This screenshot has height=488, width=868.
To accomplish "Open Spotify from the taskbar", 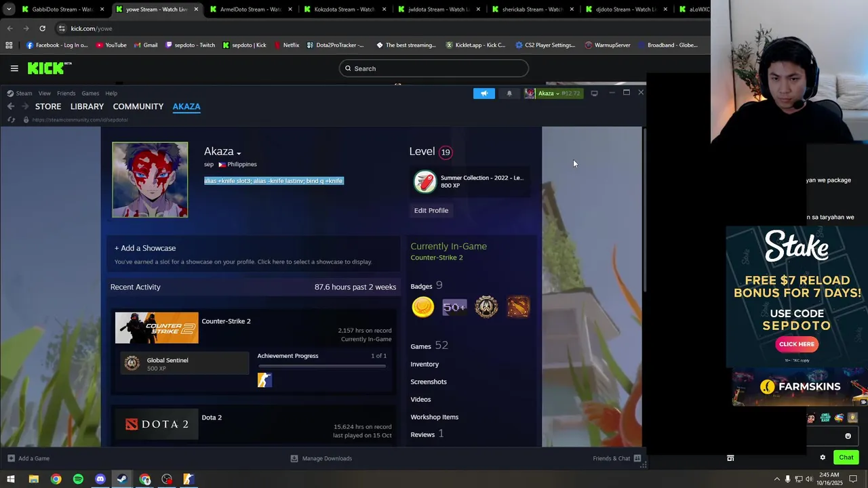I will pos(78,479).
